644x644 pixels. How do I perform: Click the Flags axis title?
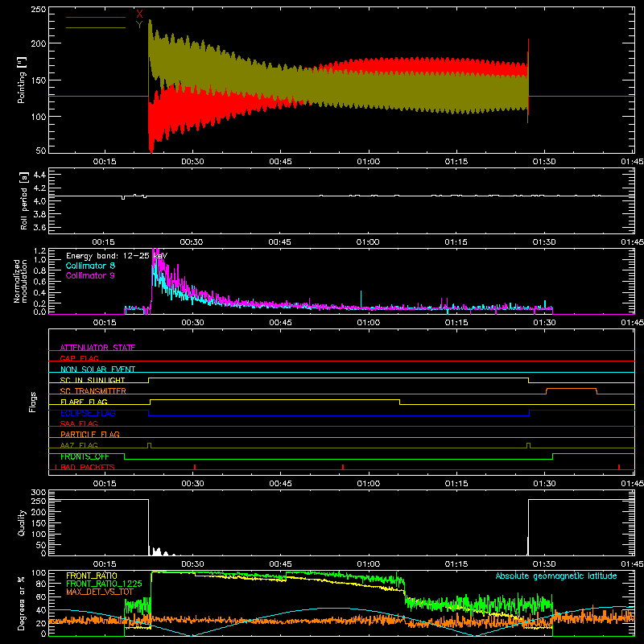(x=32, y=402)
